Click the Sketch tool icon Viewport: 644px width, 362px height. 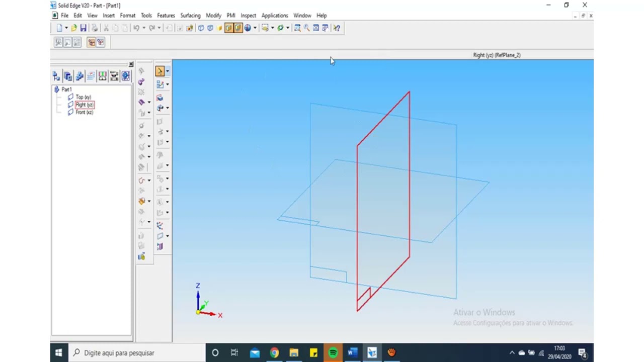point(160,84)
